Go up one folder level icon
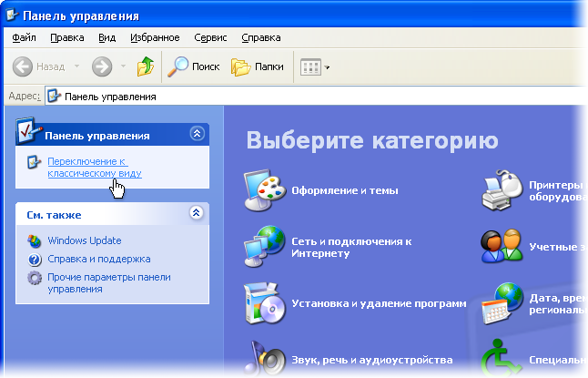The width and height of the screenshot is (588, 378). click(x=146, y=66)
